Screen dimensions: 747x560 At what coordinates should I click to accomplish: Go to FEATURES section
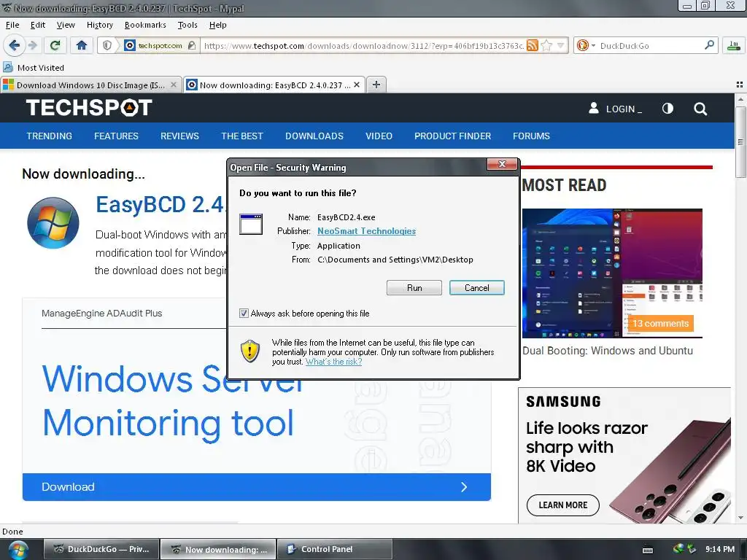[116, 136]
